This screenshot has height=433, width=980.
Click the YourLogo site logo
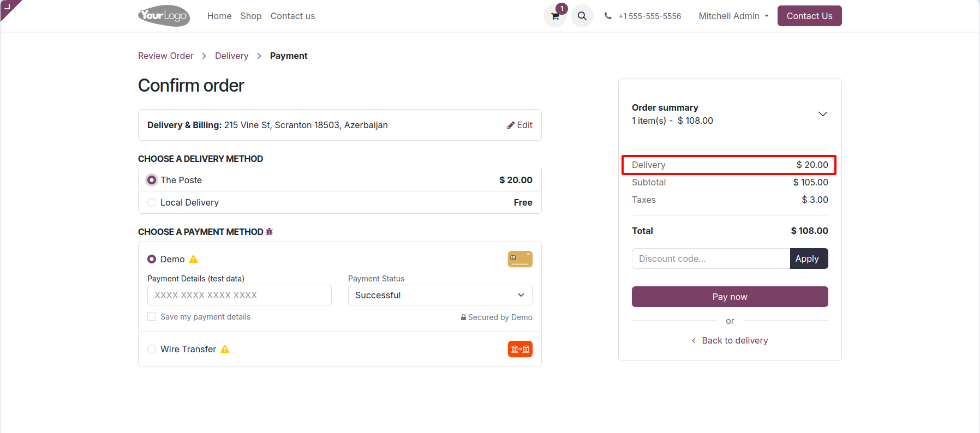point(164,16)
